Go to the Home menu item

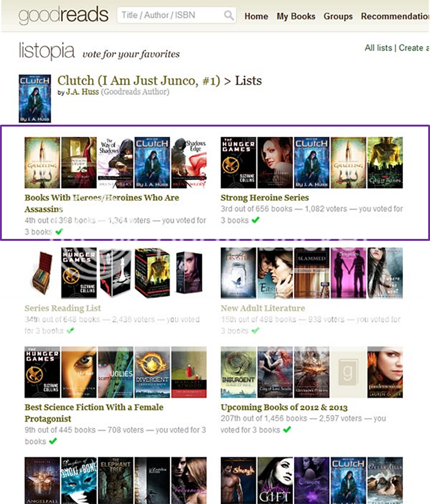256,16
